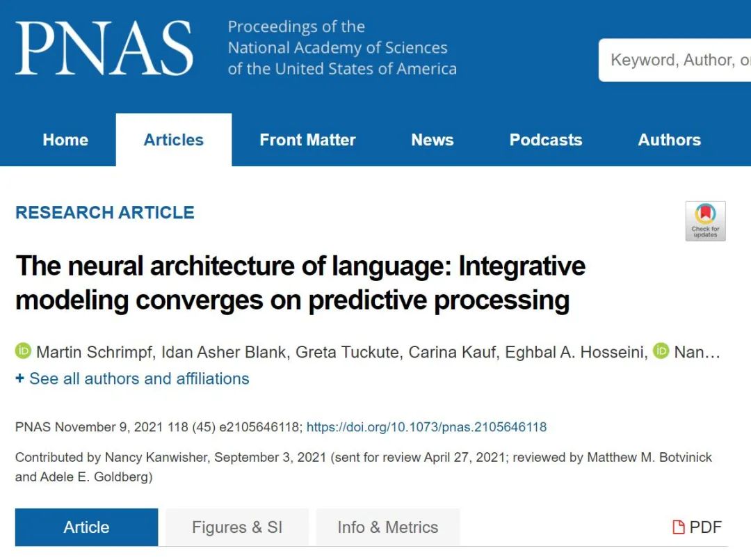Click author name Greta Tuckute
This screenshot has width=751, height=560.
click(347, 352)
